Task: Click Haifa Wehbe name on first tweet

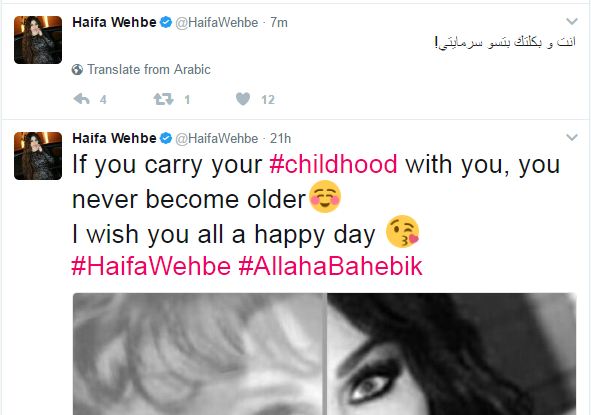Action: pos(114,22)
